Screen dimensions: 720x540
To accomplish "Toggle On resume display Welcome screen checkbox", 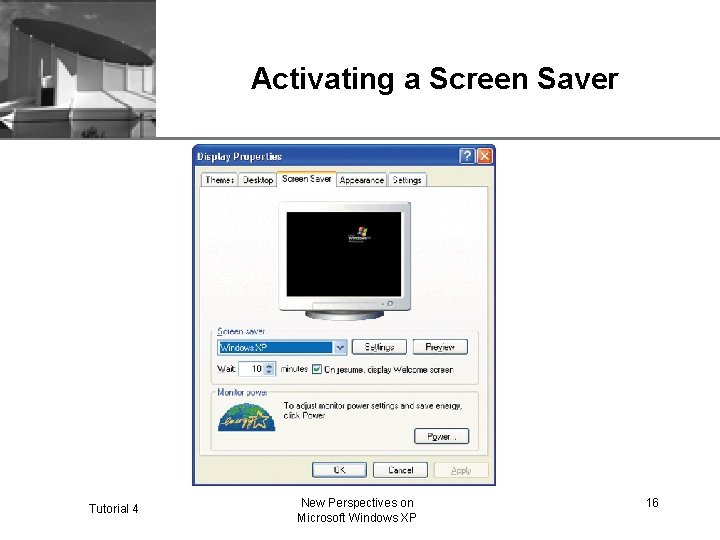I will 317,369.
